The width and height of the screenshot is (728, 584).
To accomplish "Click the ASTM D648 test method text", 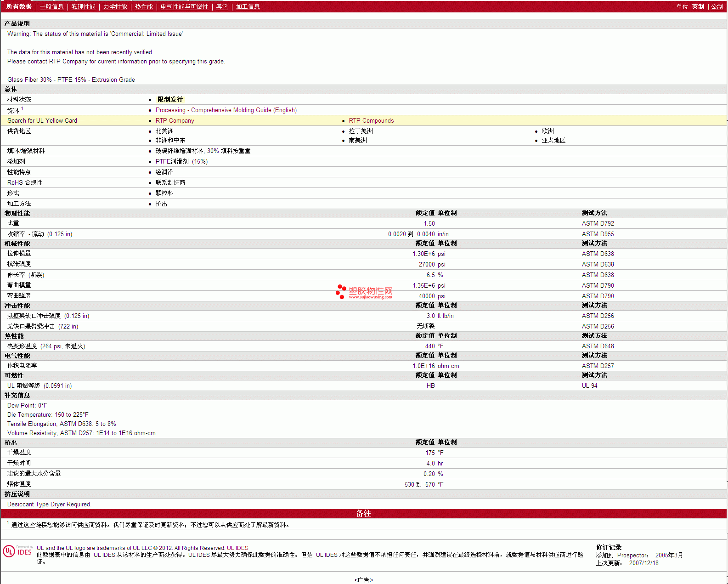I will pyautogui.click(x=598, y=346).
